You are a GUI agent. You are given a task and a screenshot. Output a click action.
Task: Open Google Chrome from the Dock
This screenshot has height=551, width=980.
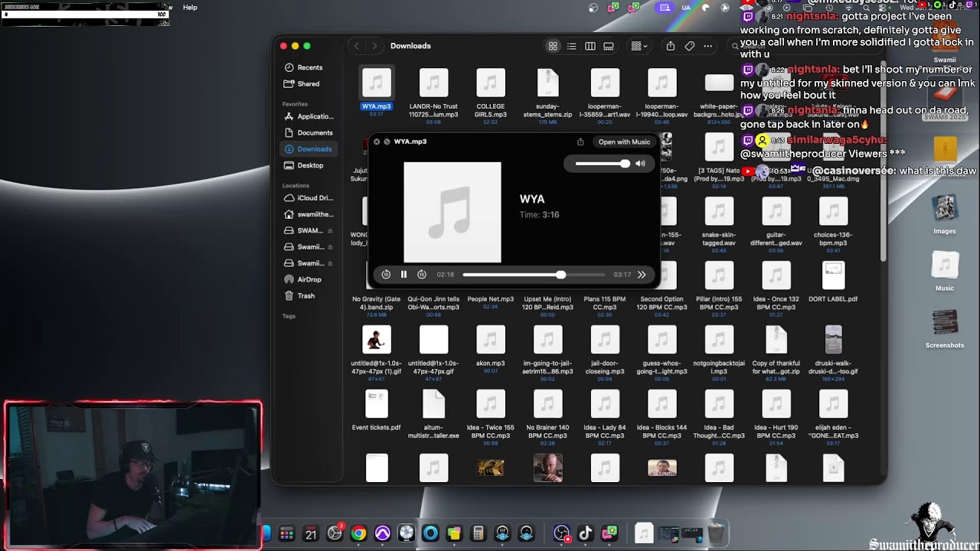click(358, 533)
